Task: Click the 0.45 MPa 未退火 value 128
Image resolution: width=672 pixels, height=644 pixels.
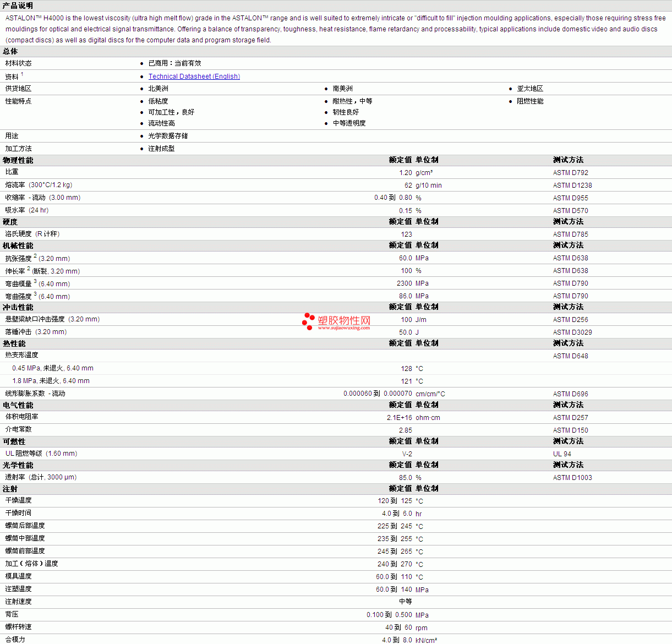Action: click(407, 369)
